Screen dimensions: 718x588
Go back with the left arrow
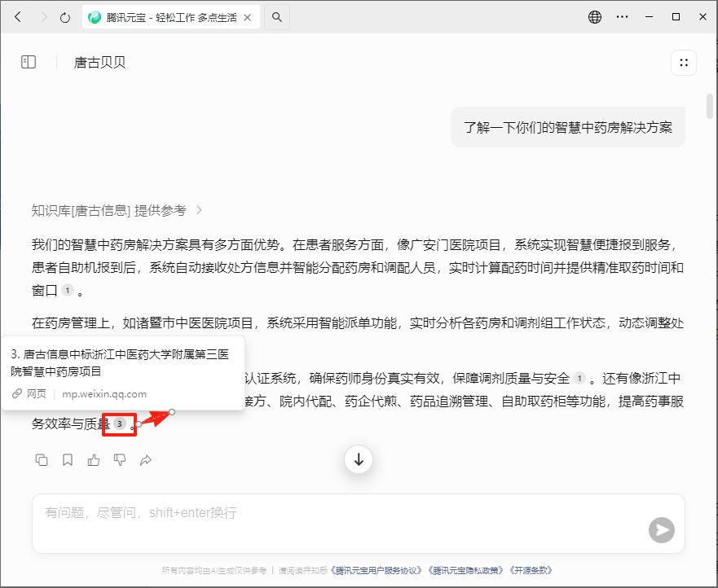tap(18, 17)
